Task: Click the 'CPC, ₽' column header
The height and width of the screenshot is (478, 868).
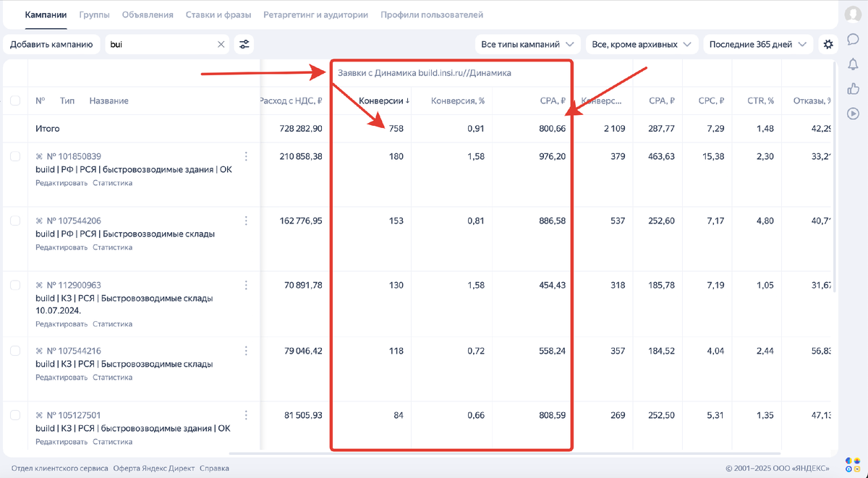Action: [710, 101]
